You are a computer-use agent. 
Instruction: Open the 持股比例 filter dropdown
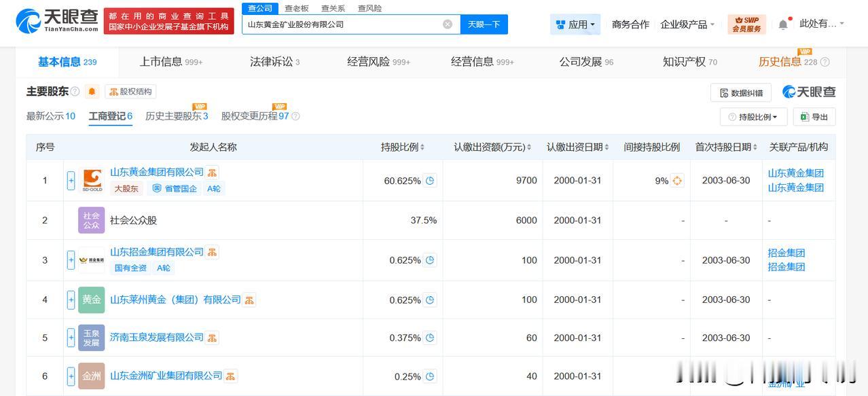click(x=753, y=117)
